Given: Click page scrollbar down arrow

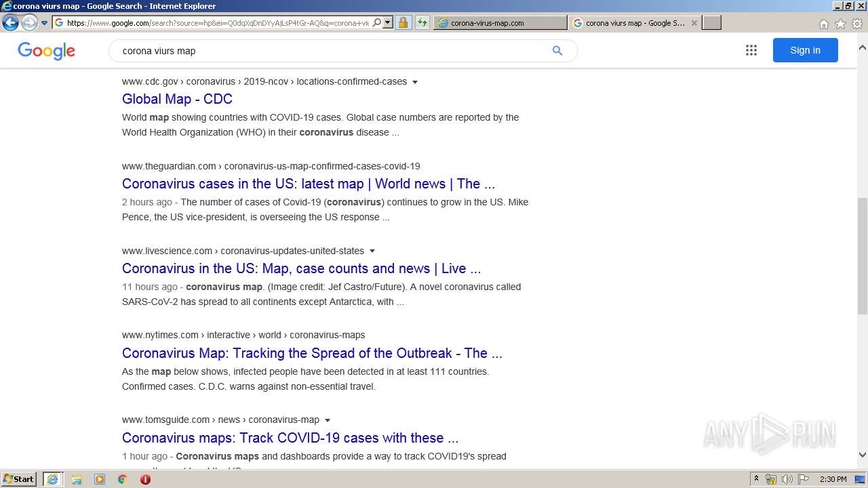Looking at the screenshot, I should (x=863, y=455).
